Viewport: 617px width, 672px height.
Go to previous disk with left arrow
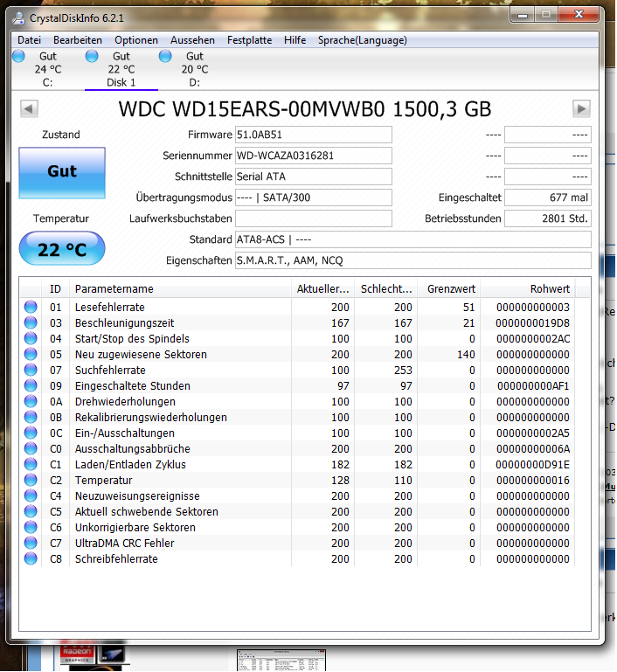click(29, 109)
